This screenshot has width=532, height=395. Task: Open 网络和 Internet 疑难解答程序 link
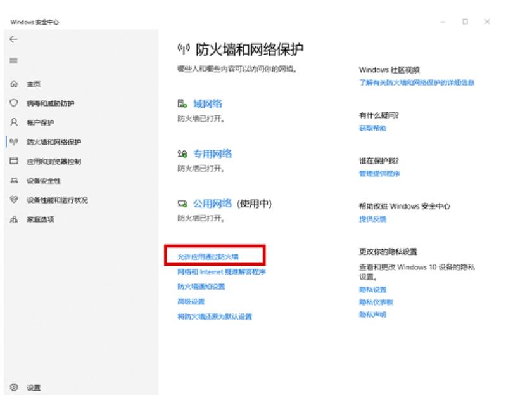point(222,272)
